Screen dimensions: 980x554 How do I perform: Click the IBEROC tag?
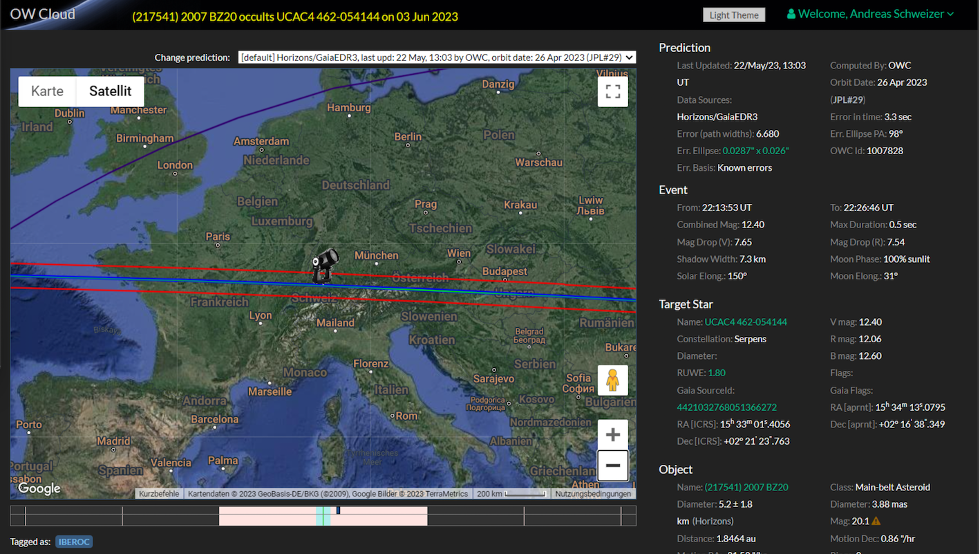[x=74, y=542]
